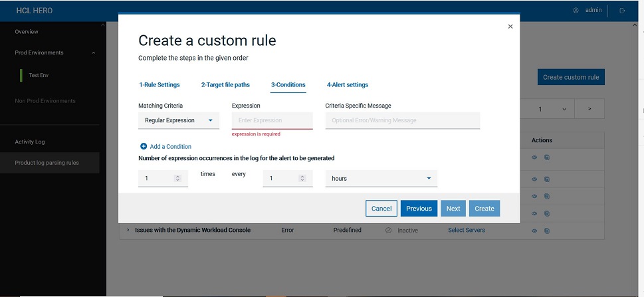The height and width of the screenshot is (297, 644).
Task: Collapse the Prod Environments section chevron
Action: coord(94,52)
